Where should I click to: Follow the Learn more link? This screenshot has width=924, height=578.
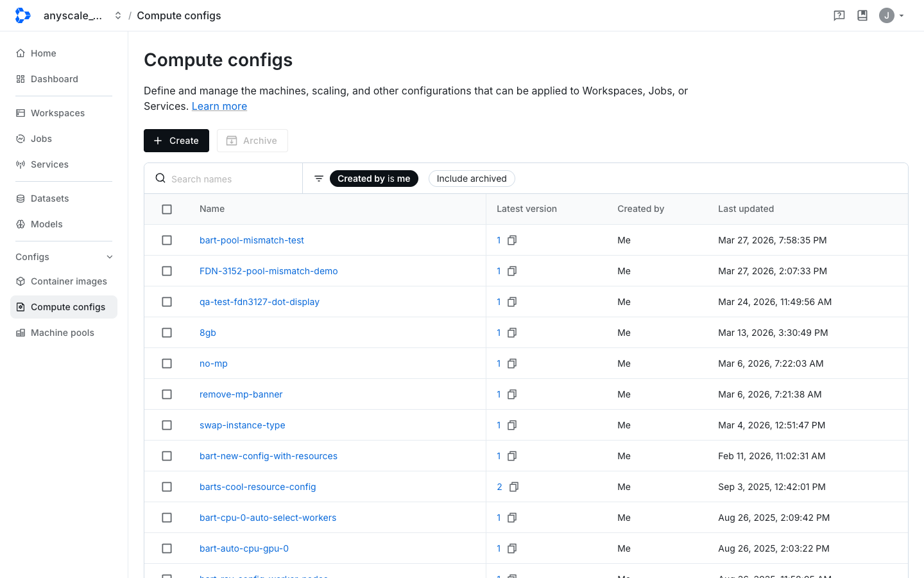click(x=219, y=106)
